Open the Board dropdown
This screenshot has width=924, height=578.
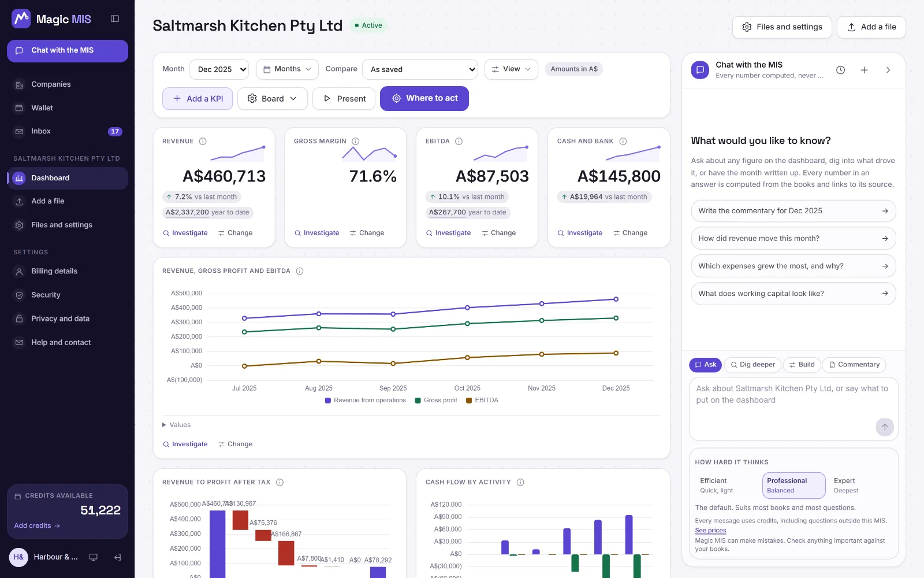point(272,99)
